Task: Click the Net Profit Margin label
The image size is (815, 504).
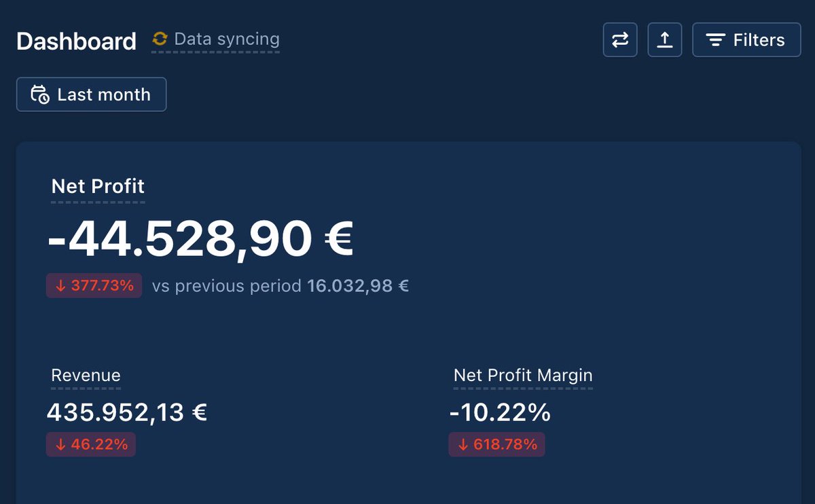Action: click(x=523, y=376)
